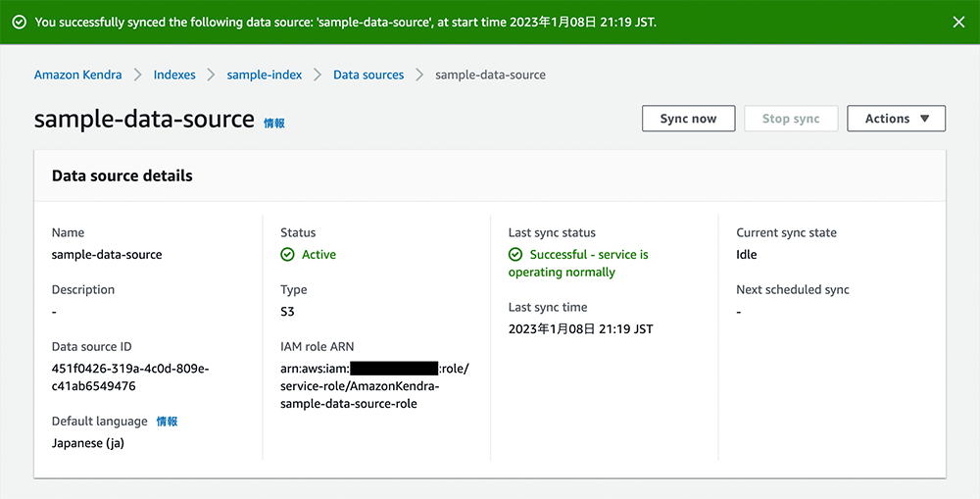Click 'Successful - service is operating normally' text
This screenshot has width=980, height=499.
[x=578, y=264]
